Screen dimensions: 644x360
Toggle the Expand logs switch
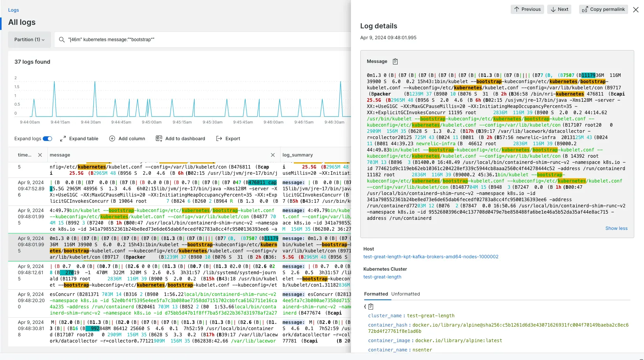coord(47,138)
